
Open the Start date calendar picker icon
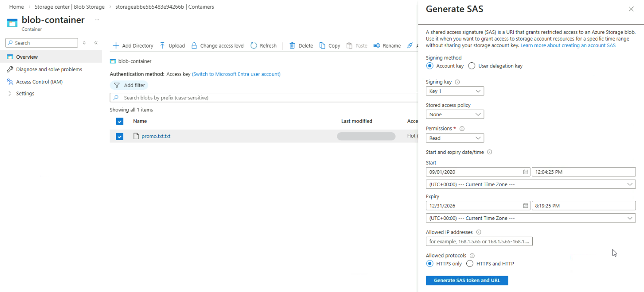pos(525,172)
